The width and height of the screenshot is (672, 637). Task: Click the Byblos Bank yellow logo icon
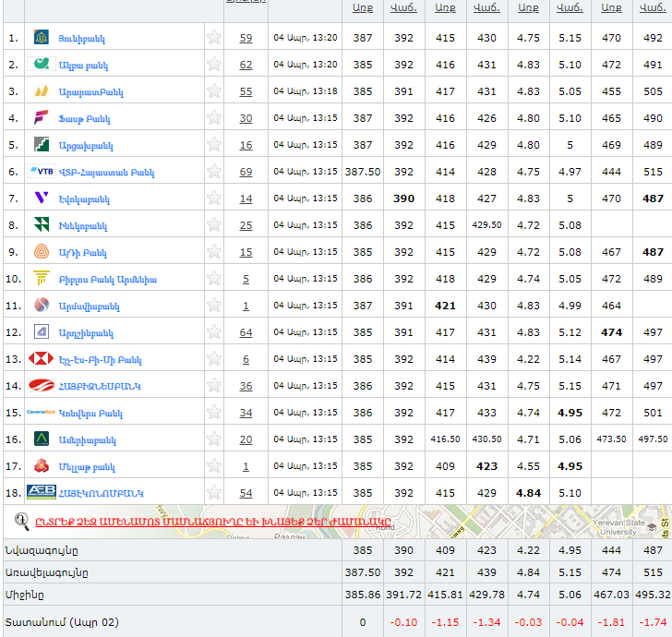click(42, 278)
